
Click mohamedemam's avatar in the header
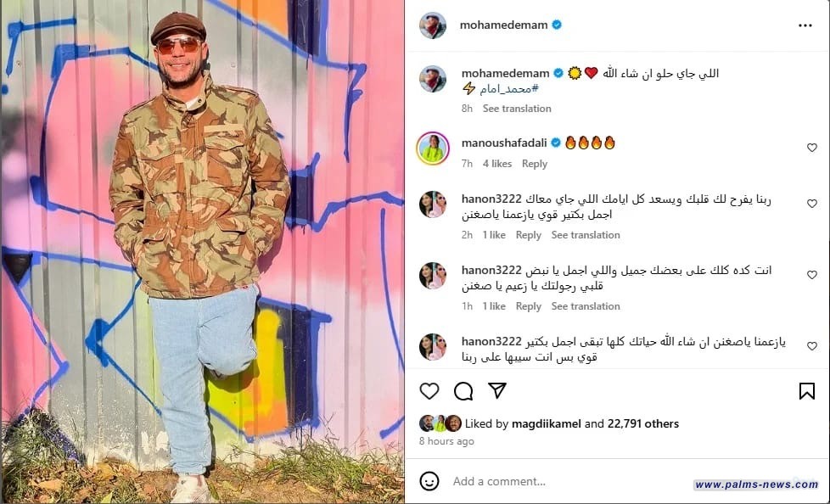[433, 25]
